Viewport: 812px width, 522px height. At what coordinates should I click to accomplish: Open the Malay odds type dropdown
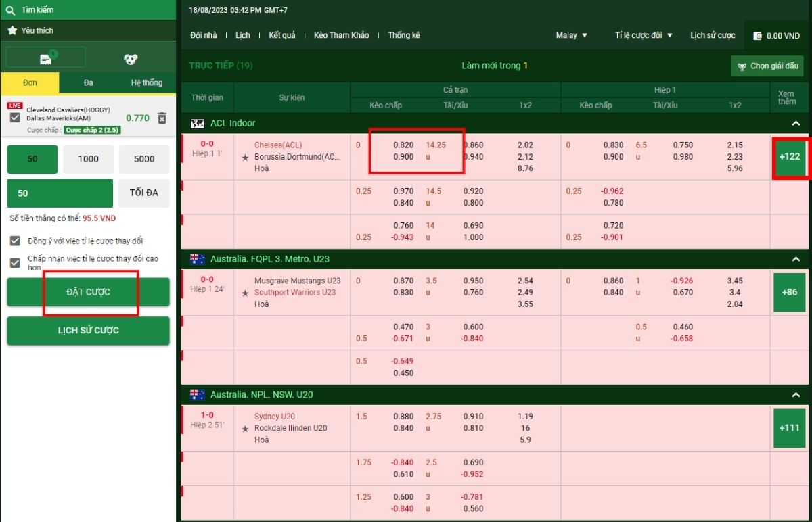click(572, 35)
